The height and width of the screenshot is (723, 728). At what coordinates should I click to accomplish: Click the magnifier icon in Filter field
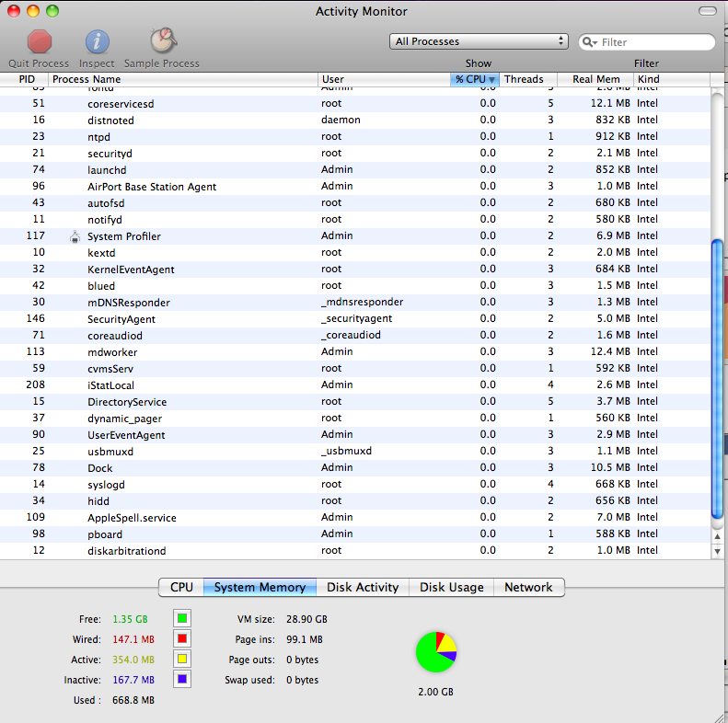coord(589,42)
